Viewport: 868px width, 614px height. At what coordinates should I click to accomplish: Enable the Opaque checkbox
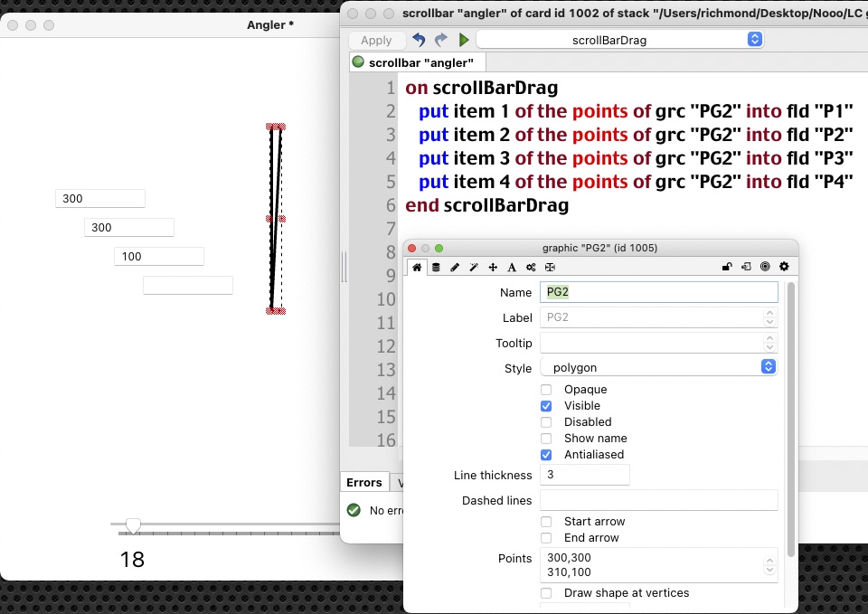pos(546,390)
